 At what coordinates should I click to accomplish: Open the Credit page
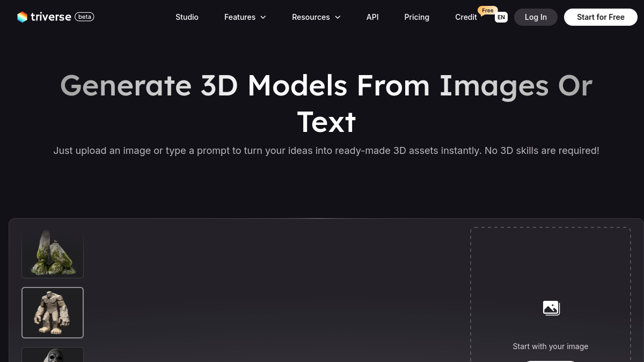(x=466, y=17)
